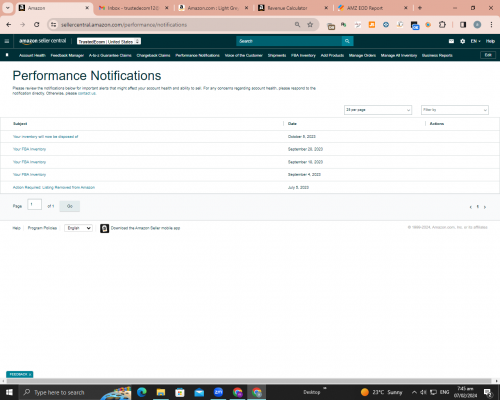Open 'Action Required: Listing Removed from Amazon' notification
This screenshot has height=400, width=500.
coord(54,187)
